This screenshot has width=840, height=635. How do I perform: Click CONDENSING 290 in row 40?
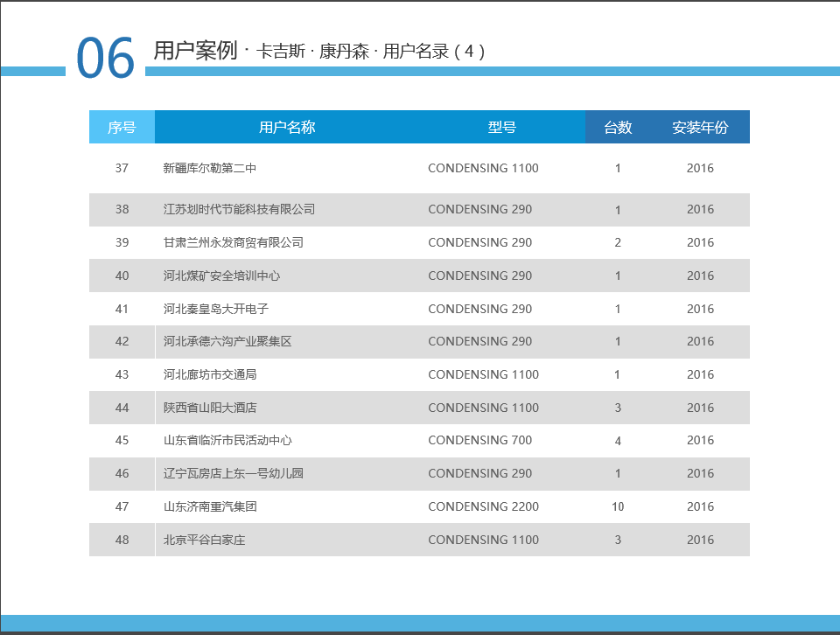point(480,276)
